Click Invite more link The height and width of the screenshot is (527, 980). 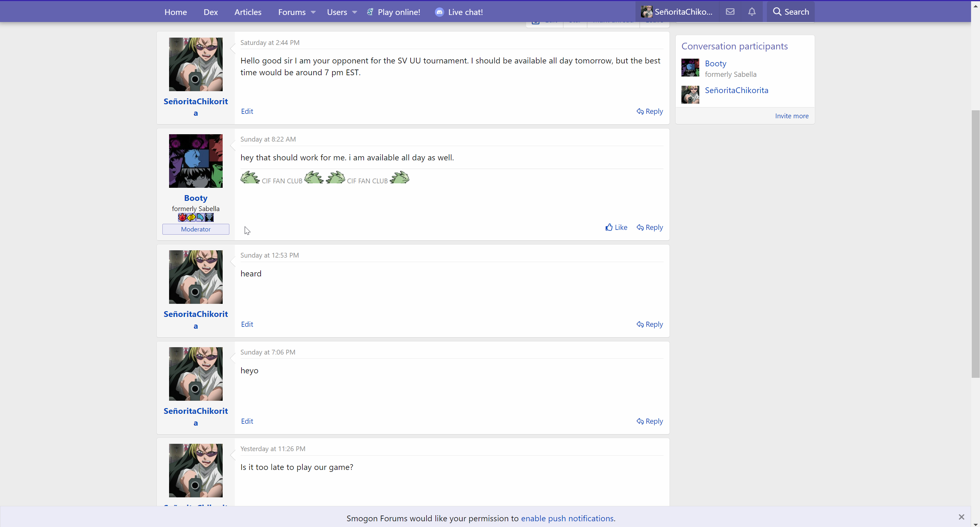(792, 116)
